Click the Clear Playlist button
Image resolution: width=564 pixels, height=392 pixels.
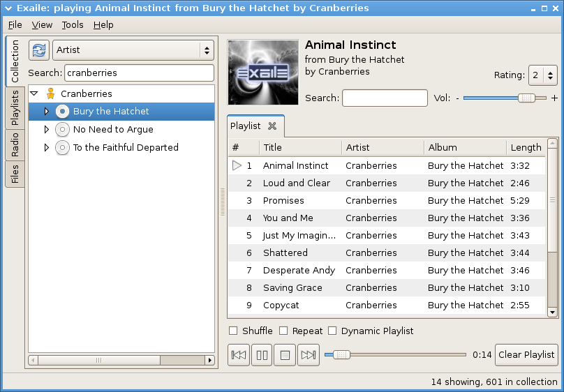(526, 355)
